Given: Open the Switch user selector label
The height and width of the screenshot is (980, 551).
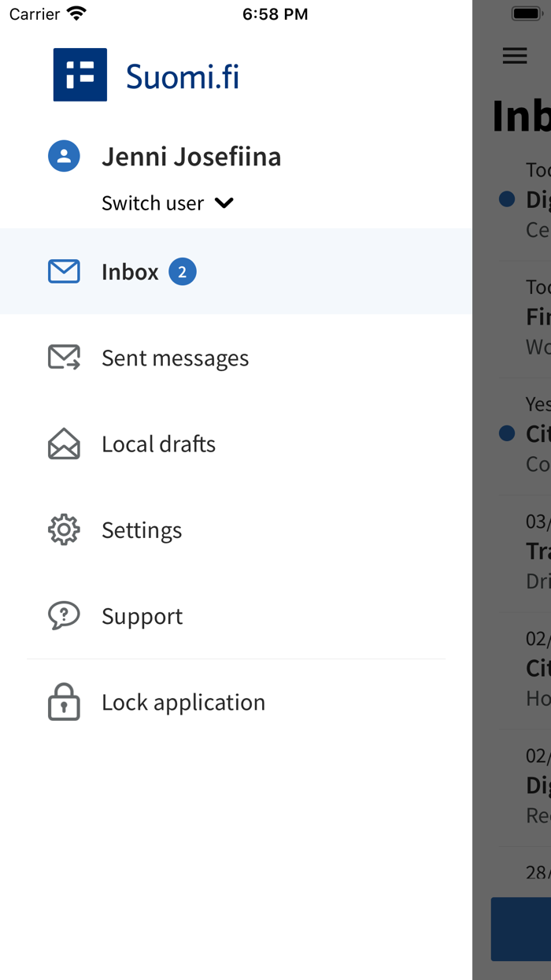Looking at the screenshot, I should coord(153,203).
